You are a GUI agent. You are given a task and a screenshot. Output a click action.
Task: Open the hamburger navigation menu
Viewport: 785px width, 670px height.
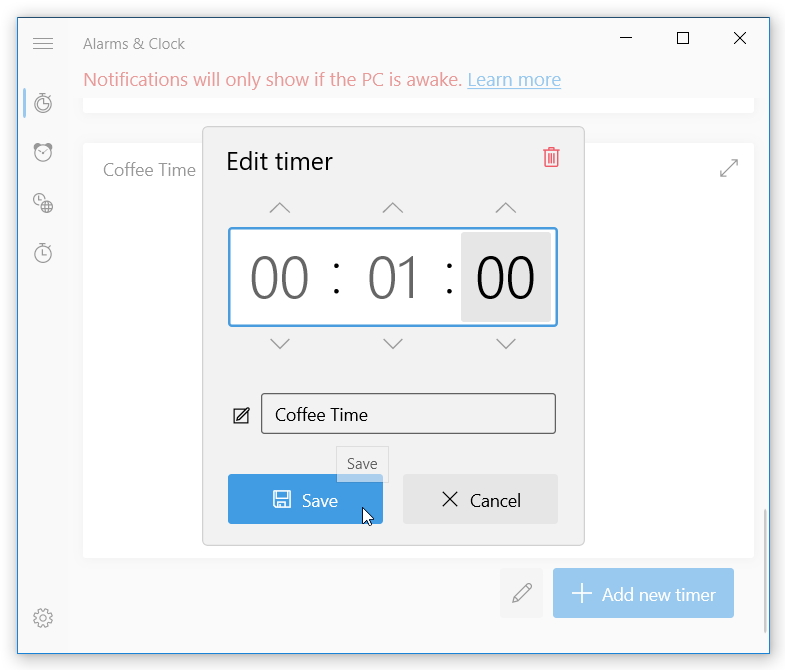(x=43, y=44)
